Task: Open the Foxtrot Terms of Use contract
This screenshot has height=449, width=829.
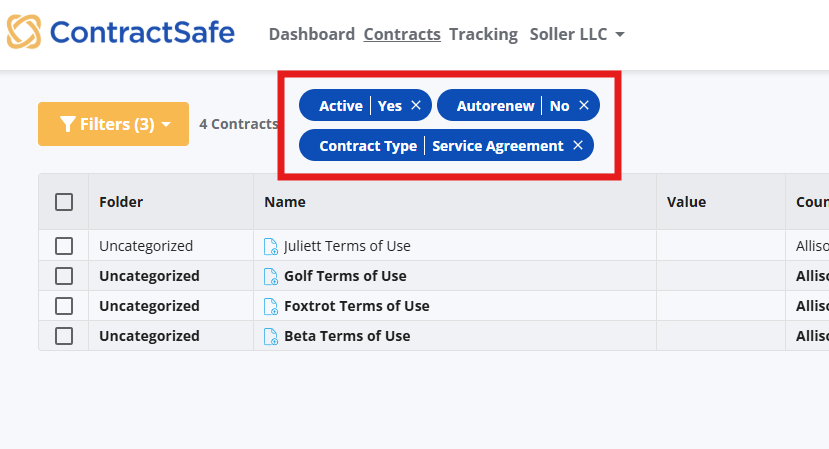Action: [356, 306]
